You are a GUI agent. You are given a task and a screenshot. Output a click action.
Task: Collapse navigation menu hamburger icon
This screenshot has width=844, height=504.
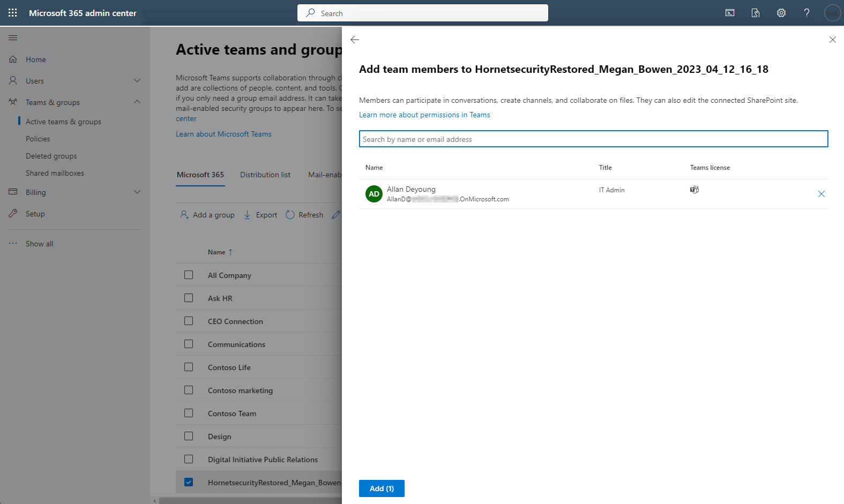click(x=13, y=37)
